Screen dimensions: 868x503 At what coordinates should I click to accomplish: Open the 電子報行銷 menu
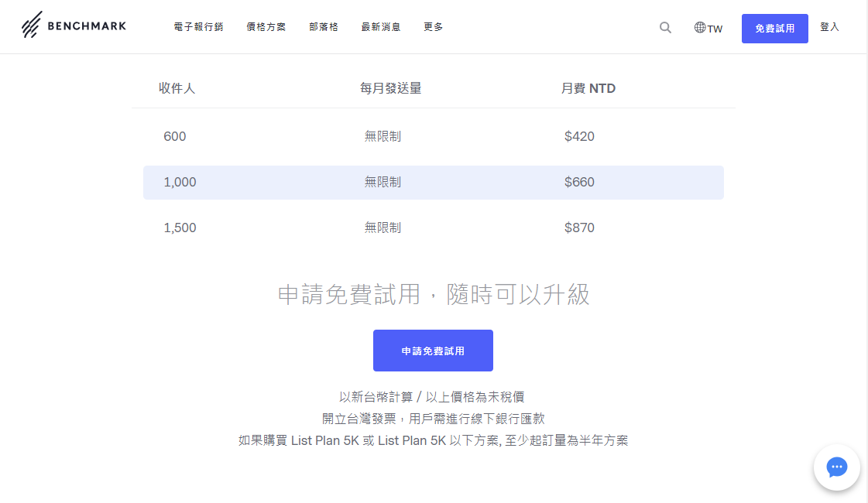(x=199, y=27)
